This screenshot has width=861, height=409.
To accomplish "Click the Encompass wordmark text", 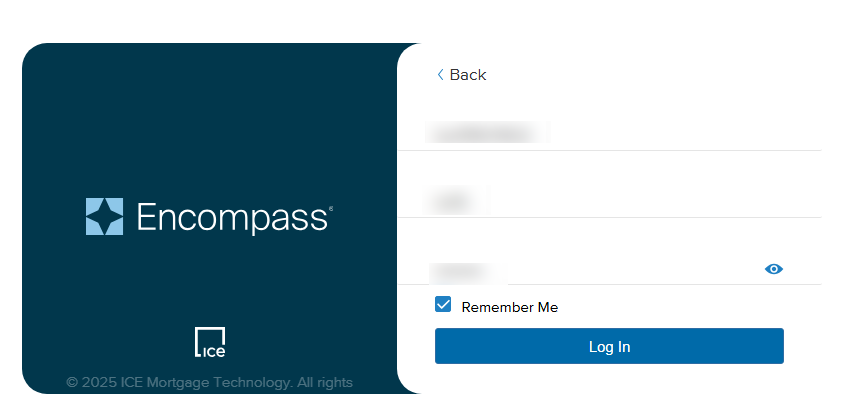I will click(231, 217).
